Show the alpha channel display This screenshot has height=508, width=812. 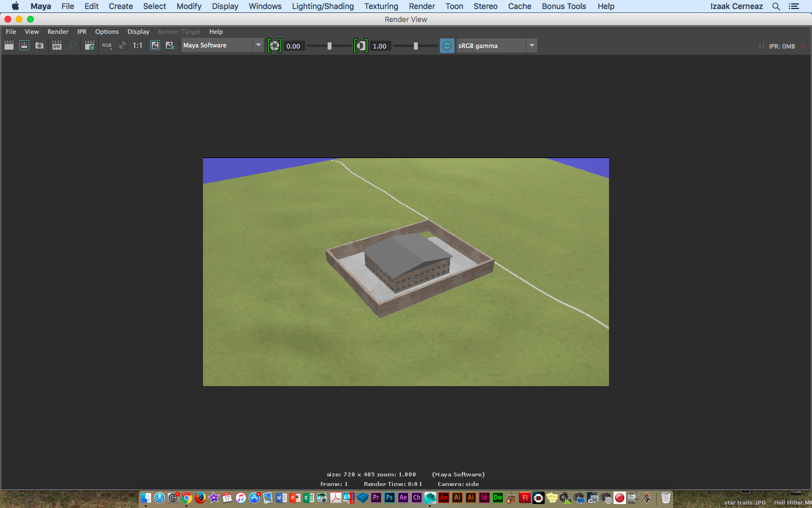point(121,46)
